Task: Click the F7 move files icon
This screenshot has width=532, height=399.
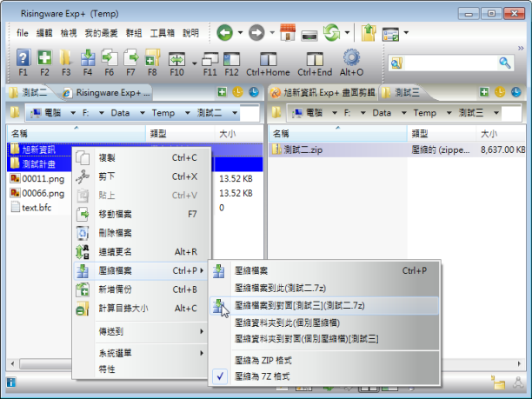Action: click(x=131, y=57)
